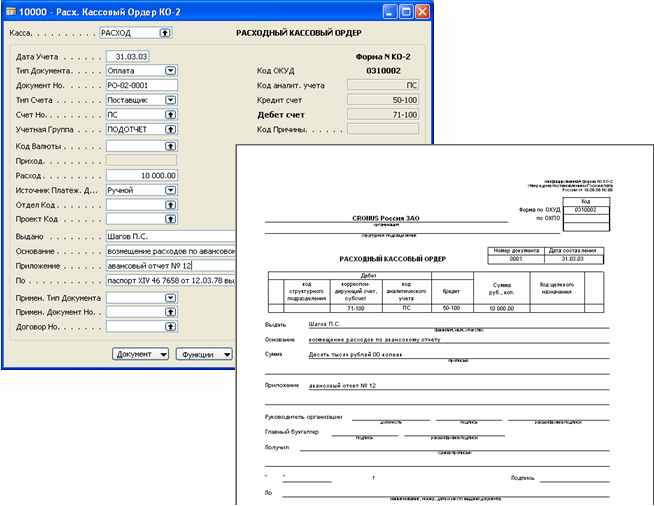Click the Кредит счет value 50-100

pos(383,100)
